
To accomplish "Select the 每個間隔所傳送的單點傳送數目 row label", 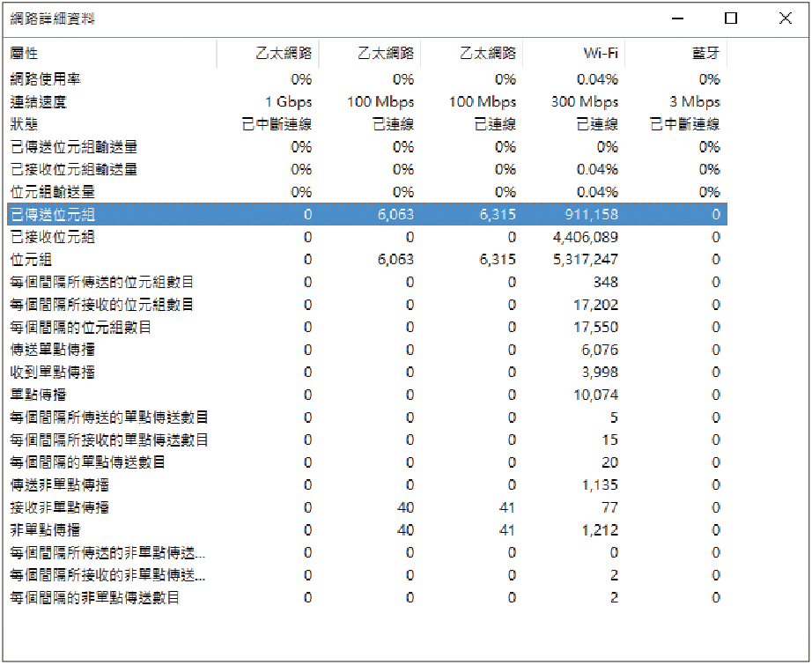I will tap(108, 417).
